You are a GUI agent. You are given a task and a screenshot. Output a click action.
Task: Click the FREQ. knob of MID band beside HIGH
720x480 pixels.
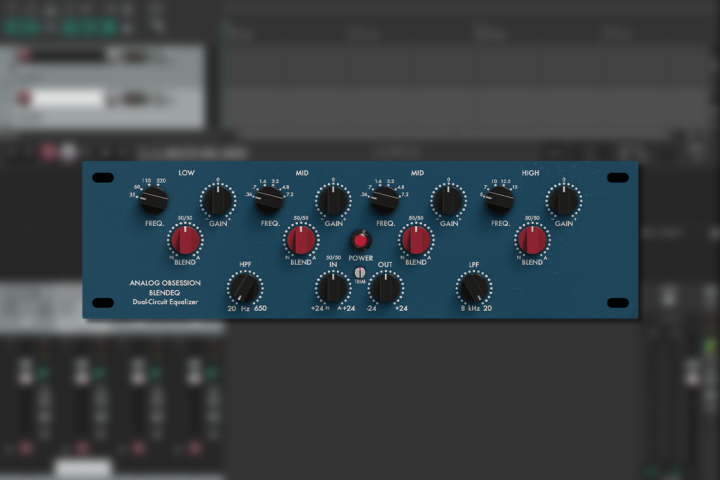point(384,200)
